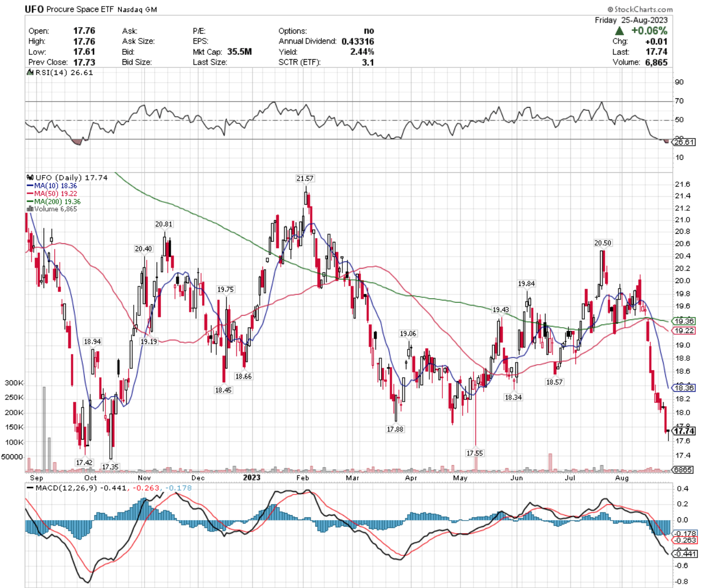Click the 2023 year marker on axis
Screen dimensions: 713x588
[252, 478]
